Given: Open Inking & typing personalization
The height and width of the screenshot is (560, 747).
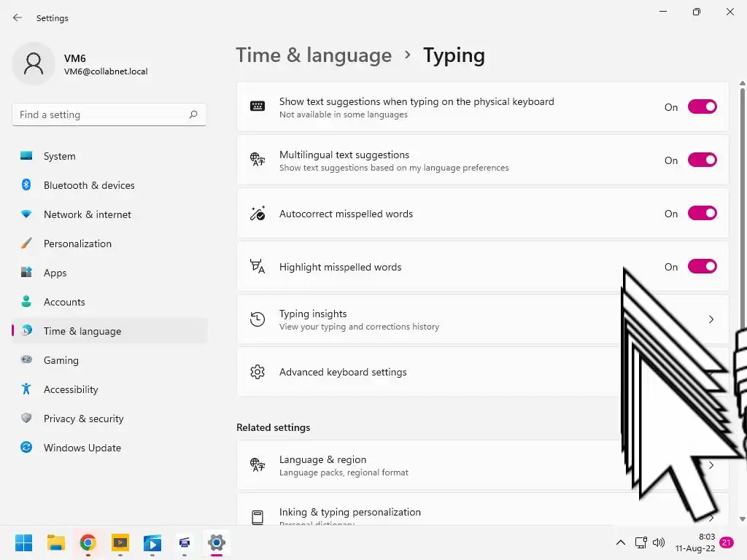Looking at the screenshot, I should (x=483, y=511).
